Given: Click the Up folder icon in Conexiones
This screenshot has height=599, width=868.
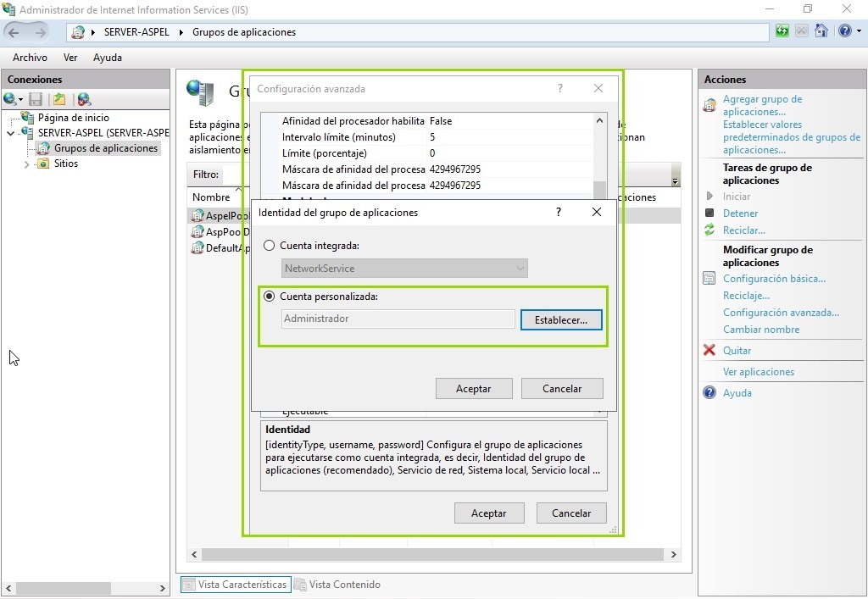Looking at the screenshot, I should [59, 100].
